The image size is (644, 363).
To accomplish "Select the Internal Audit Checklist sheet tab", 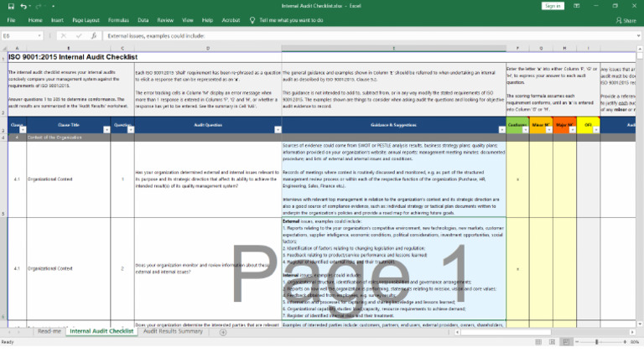I will pyautogui.click(x=101, y=331).
